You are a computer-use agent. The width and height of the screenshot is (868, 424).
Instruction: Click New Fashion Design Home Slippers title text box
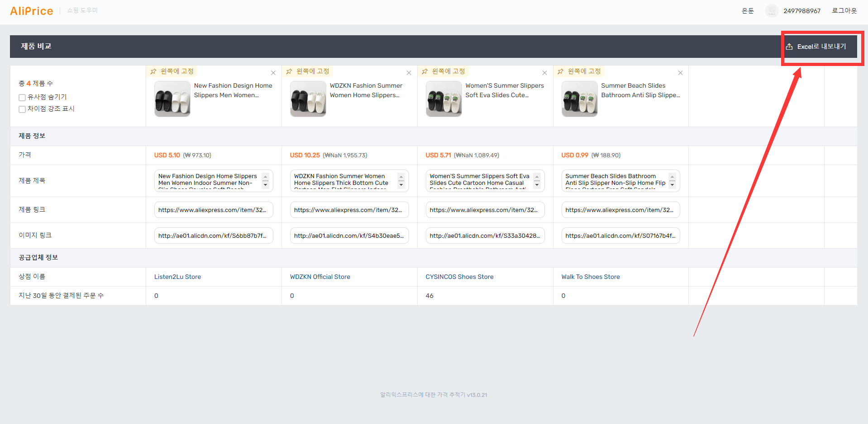[214, 181]
